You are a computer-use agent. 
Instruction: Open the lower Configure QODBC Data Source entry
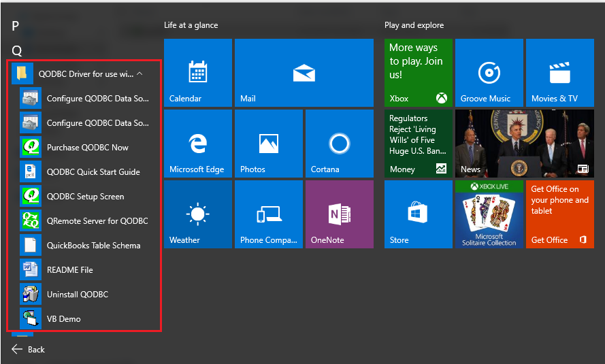pos(84,123)
